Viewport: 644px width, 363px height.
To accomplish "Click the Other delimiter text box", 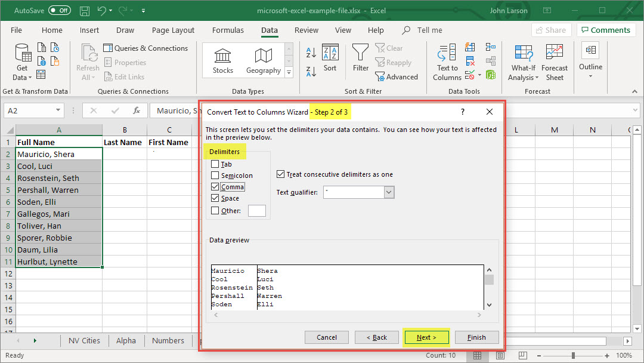I will tap(256, 211).
